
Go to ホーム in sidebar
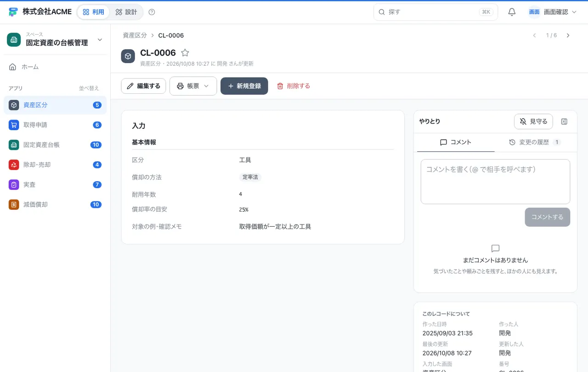pyautogui.click(x=55, y=67)
